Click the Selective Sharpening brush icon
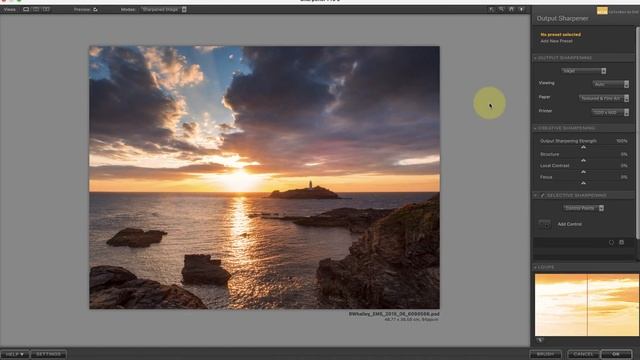The width and height of the screenshot is (640, 360). pos(542,196)
